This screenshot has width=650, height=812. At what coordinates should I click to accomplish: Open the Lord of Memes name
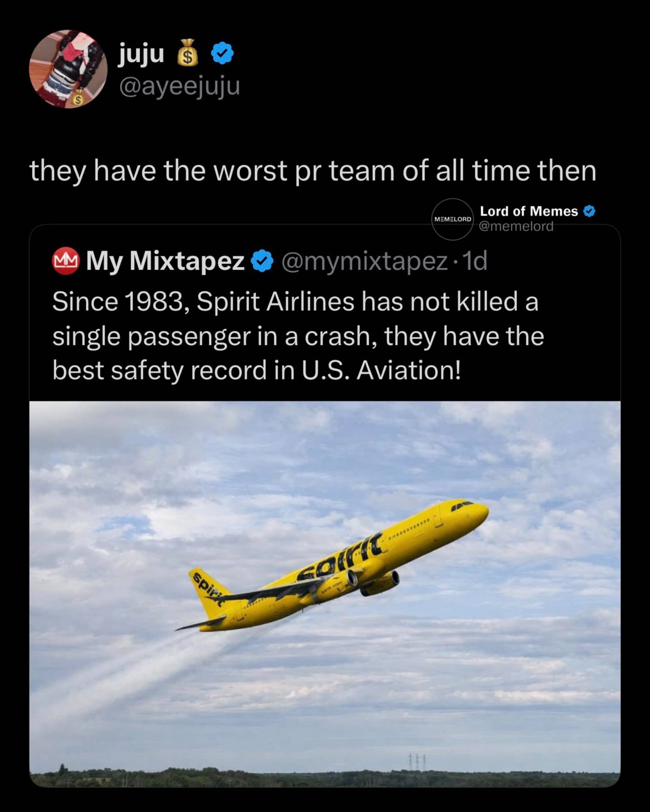pyautogui.click(x=529, y=211)
